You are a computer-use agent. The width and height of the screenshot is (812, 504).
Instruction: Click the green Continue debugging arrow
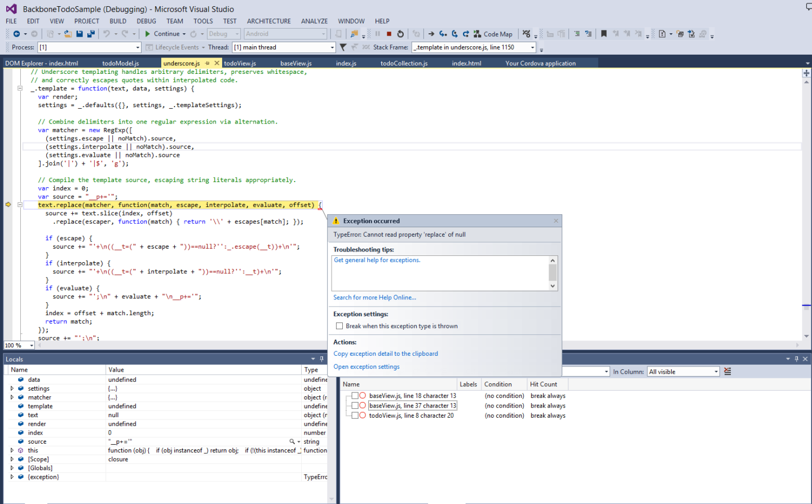(x=148, y=34)
